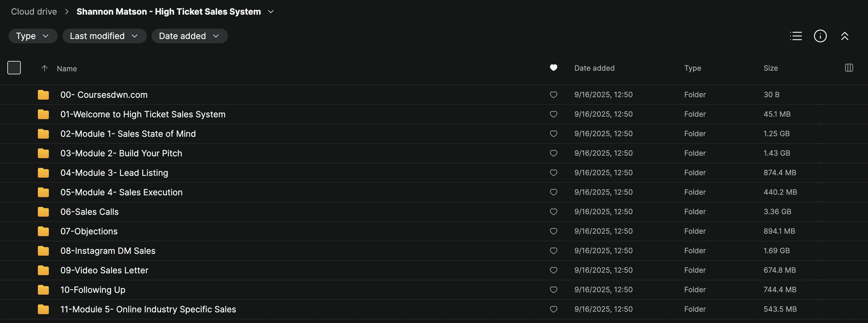This screenshot has width=868, height=323.
Task: Toggle favorite on 10-Following Up
Action: point(553,290)
